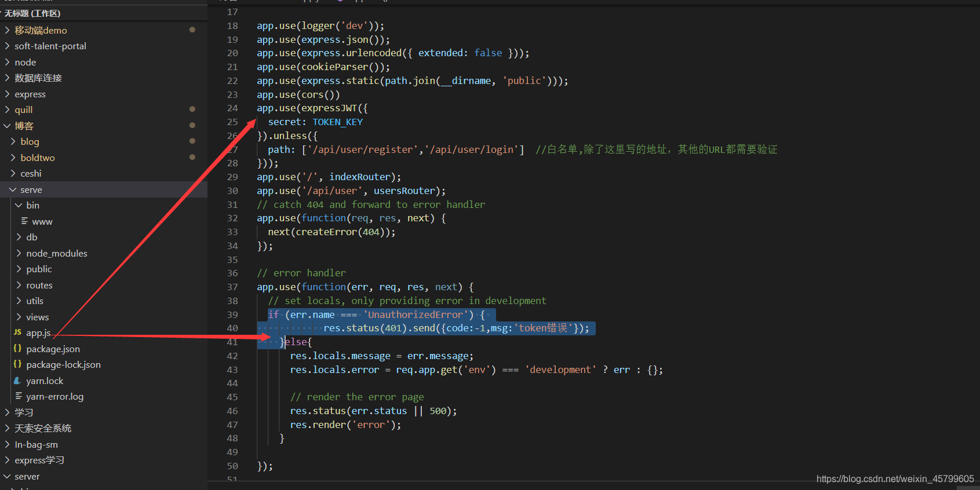The height and width of the screenshot is (490, 980).
Task: Expand the 移动端demo folder
Action: (x=7, y=30)
